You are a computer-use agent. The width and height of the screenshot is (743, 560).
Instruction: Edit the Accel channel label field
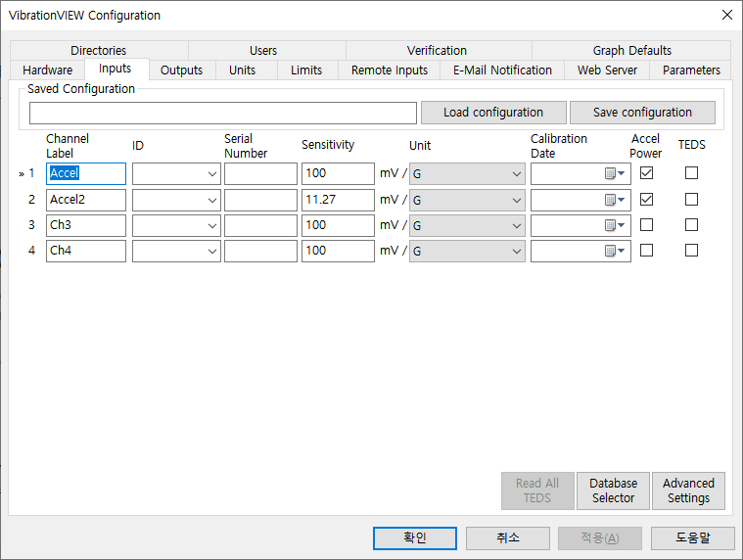[x=86, y=174]
